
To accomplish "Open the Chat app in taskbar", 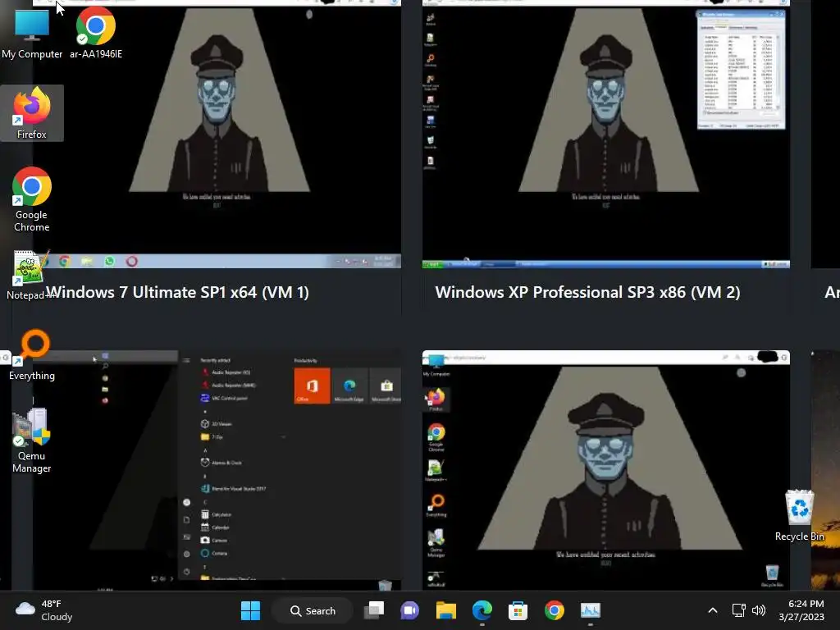I will (410, 610).
